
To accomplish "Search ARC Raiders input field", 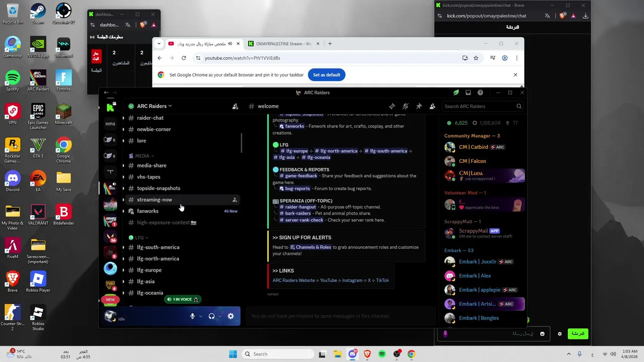I will point(482,106).
